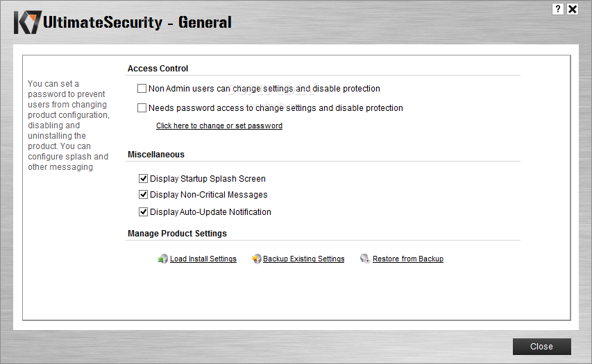Uncheck Display Startup Splash Screen
The height and width of the screenshot is (364, 592).
143,178
